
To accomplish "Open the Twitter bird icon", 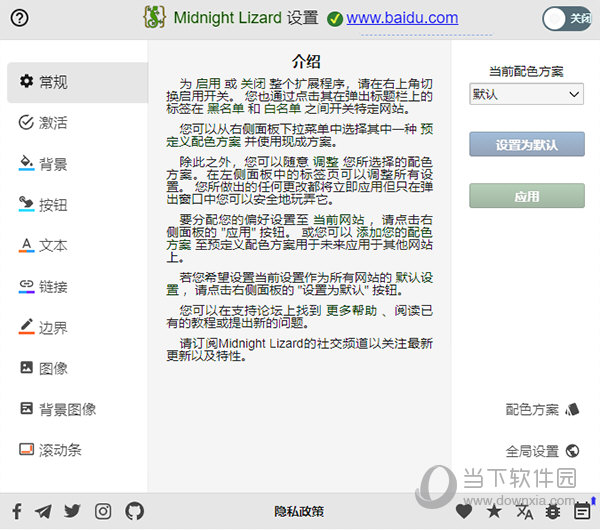I will [72, 511].
